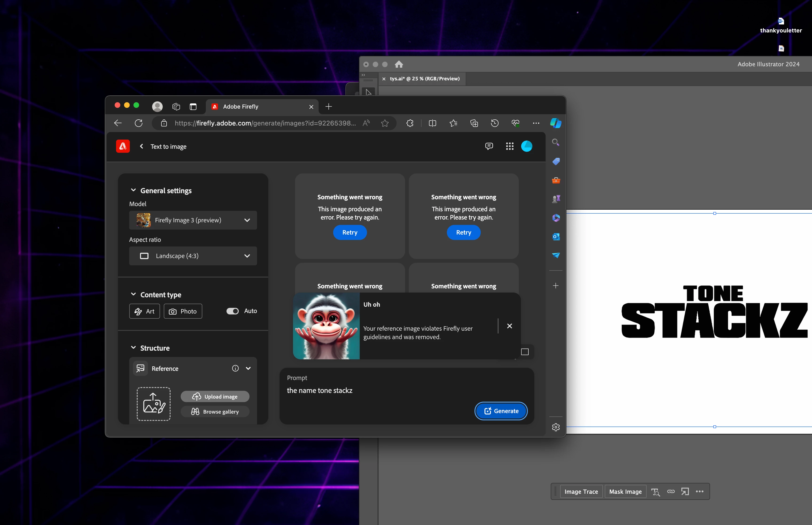Click the Image Trace button
The image size is (812, 525).
click(581, 491)
